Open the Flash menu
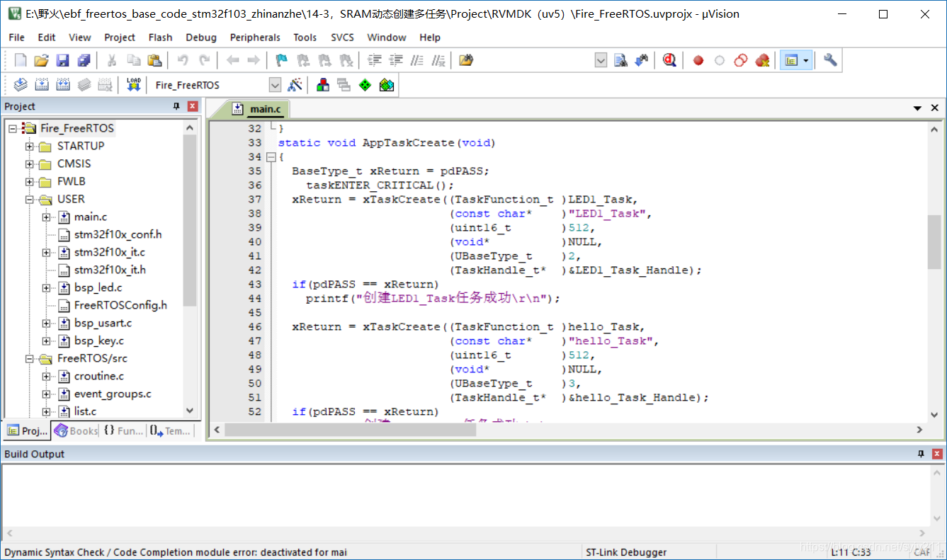The height and width of the screenshot is (560, 947). tap(160, 38)
